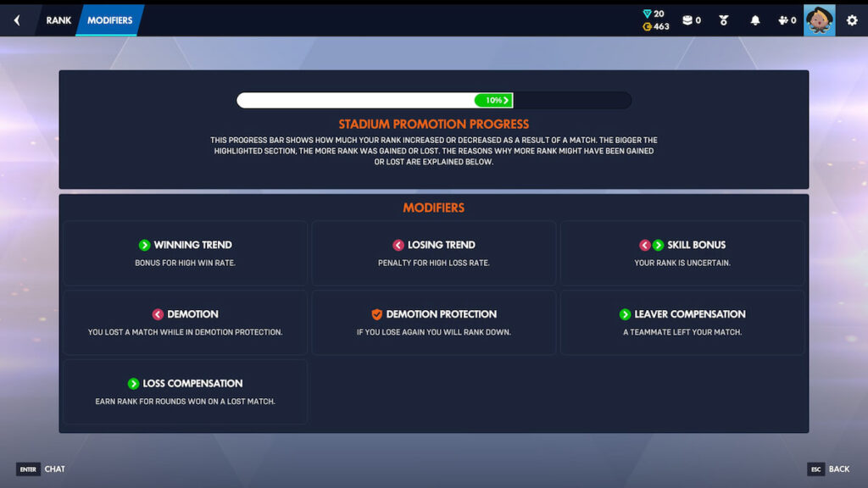Open Chat with the Enter button
The width and height of the screenshot is (868, 488).
[x=28, y=469]
